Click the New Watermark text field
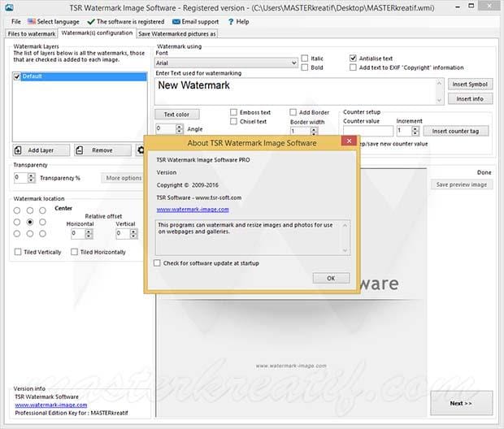 [299, 92]
